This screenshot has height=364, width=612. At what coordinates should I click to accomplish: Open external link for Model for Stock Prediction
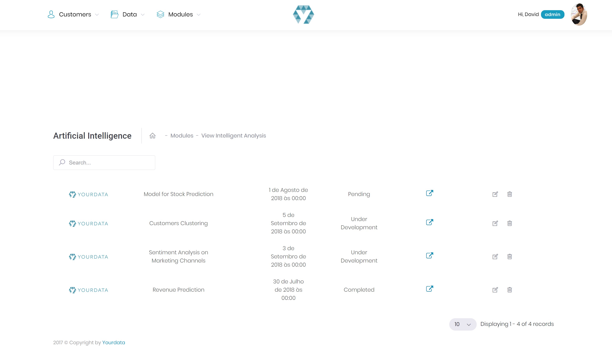click(429, 193)
